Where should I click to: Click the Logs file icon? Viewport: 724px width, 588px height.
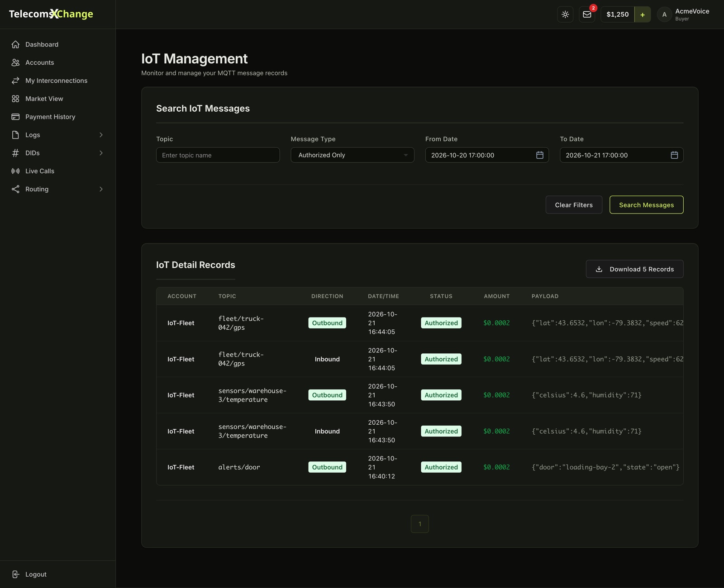(15, 135)
